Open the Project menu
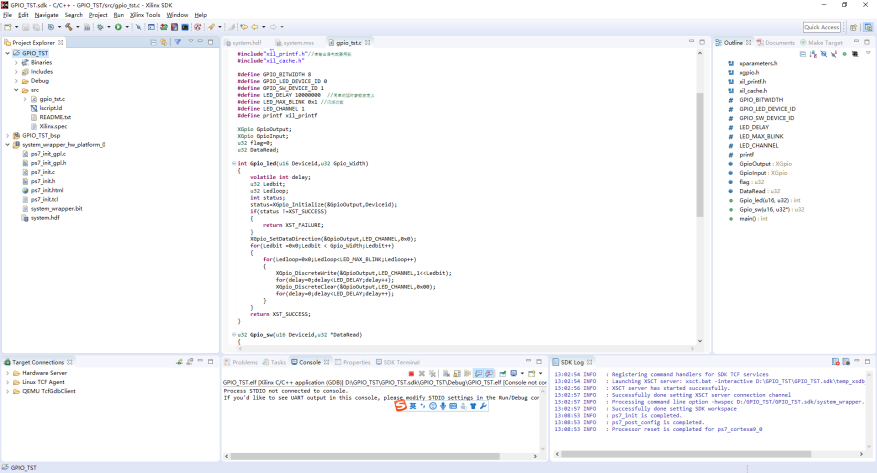 point(98,15)
